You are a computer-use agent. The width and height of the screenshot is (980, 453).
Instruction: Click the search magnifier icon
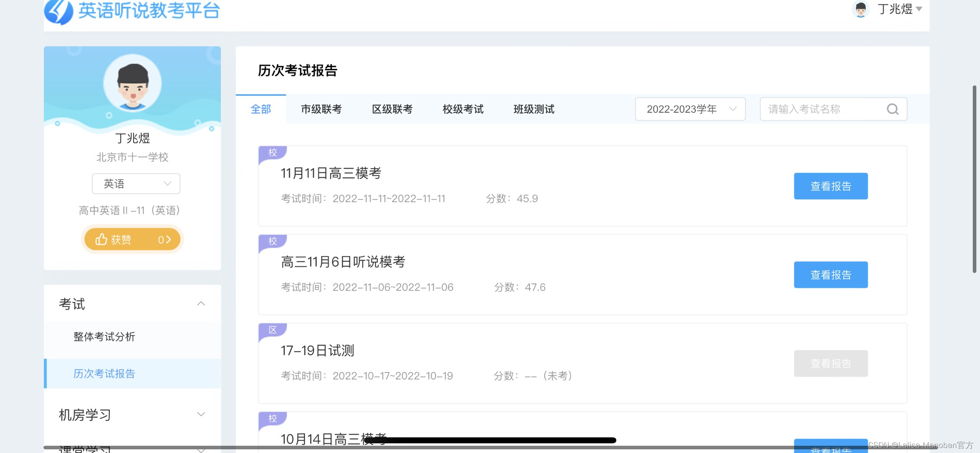(x=892, y=109)
